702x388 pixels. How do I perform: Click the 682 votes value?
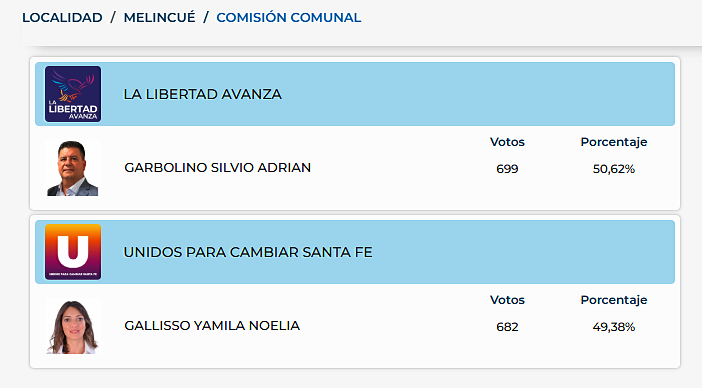point(507,327)
